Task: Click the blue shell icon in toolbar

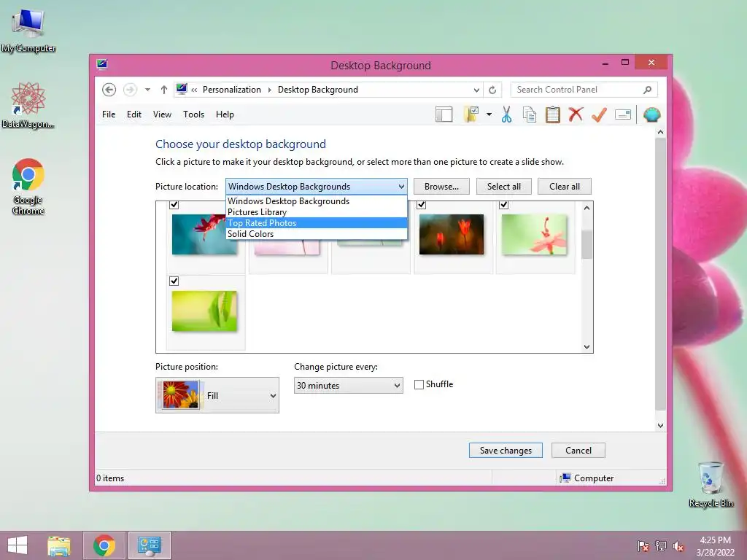Action: click(x=651, y=114)
